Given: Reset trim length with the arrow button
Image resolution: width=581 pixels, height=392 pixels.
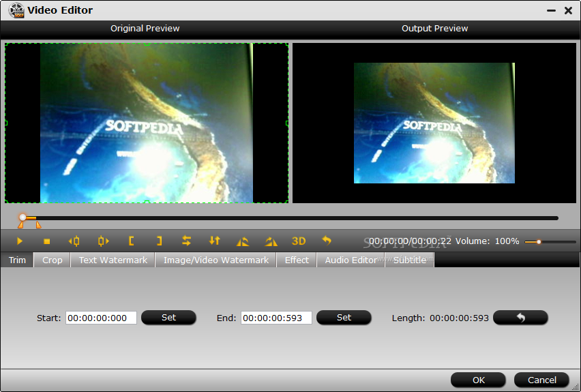Looking at the screenshot, I should coord(520,318).
